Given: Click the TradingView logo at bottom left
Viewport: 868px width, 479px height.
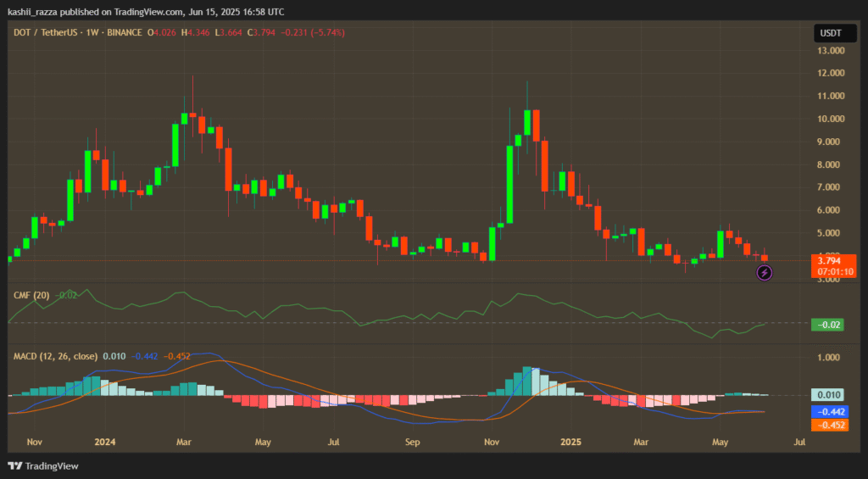Looking at the screenshot, I should (x=43, y=465).
